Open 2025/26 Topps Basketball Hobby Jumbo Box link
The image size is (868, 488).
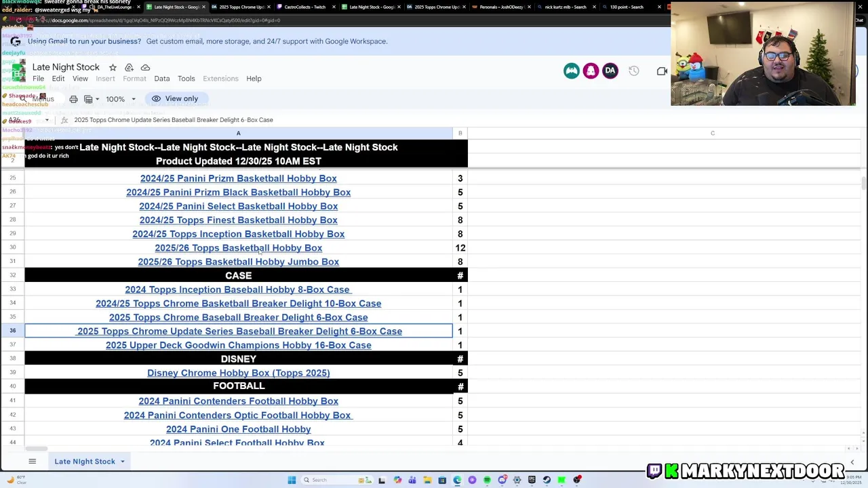238,262
